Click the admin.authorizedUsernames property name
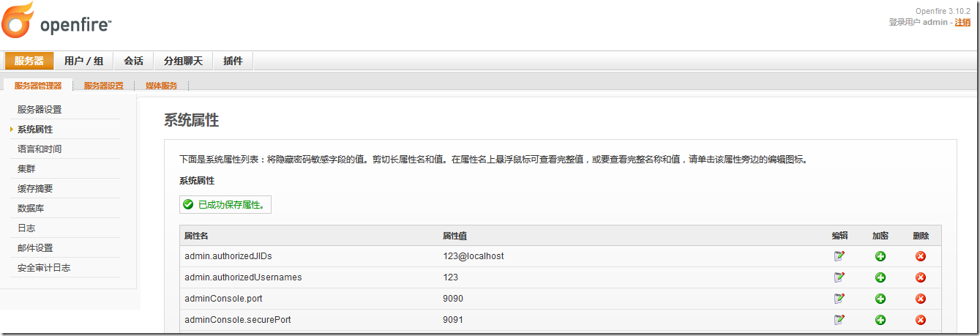The image size is (980, 336). point(243,277)
